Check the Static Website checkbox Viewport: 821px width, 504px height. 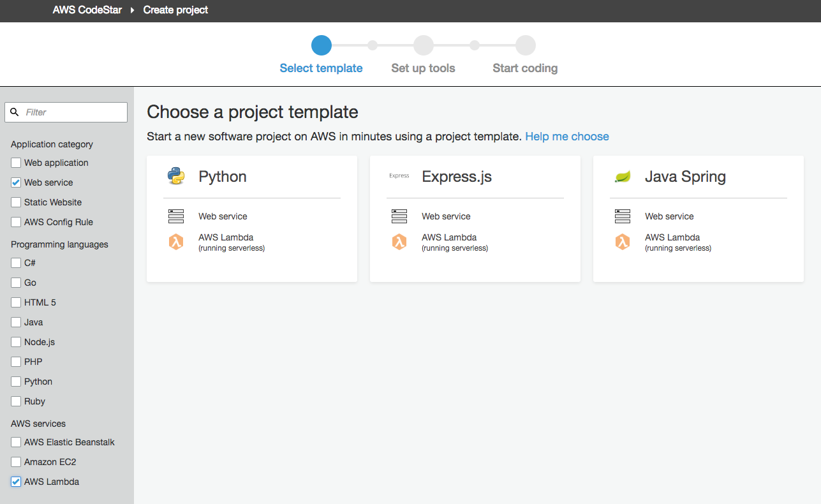tap(16, 202)
